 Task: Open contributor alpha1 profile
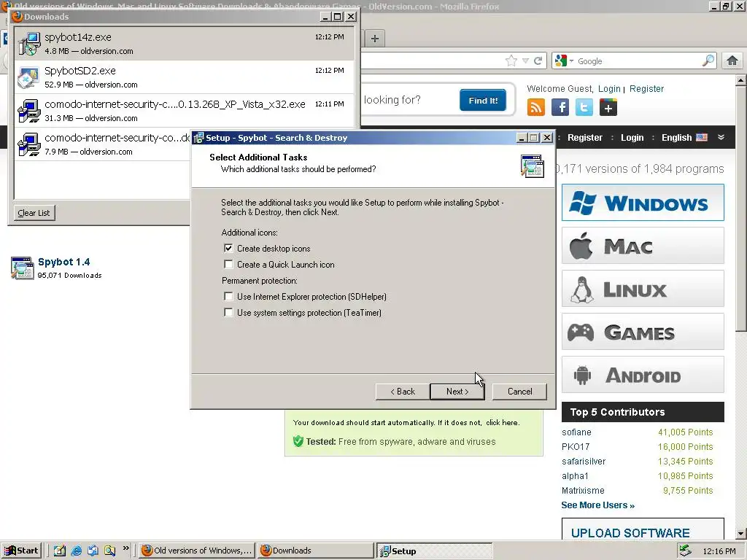575,475
